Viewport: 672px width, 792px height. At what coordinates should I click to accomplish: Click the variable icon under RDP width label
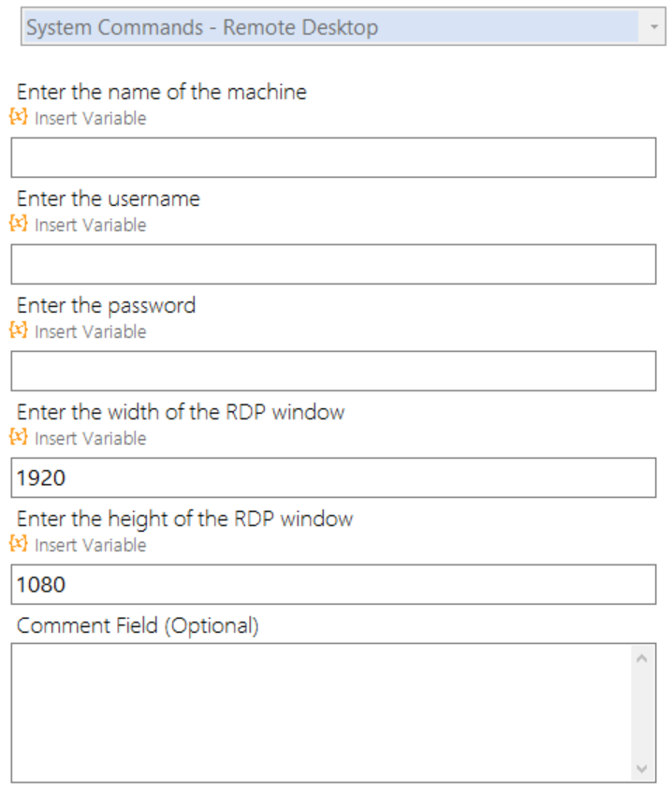point(19,437)
